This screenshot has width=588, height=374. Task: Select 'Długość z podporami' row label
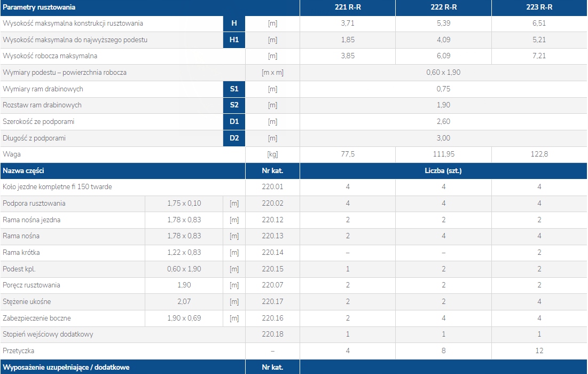coord(34,138)
